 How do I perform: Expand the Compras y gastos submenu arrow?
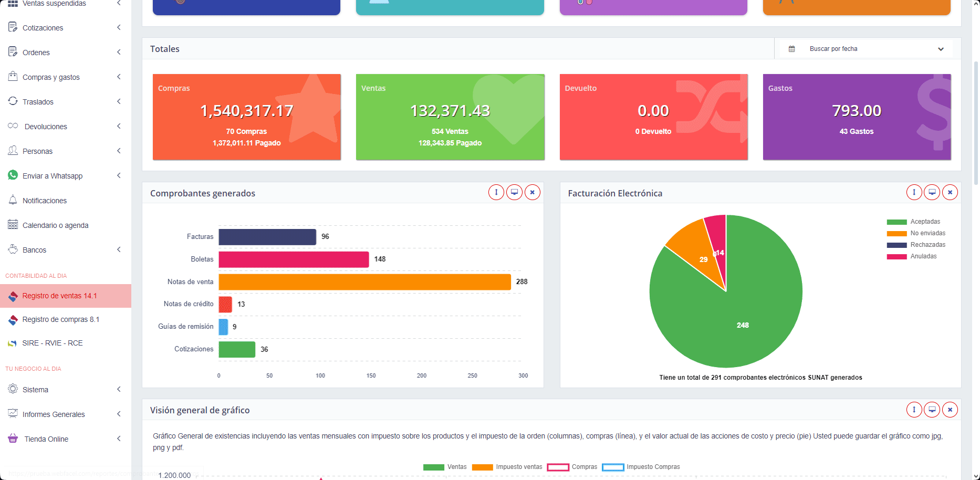point(119,77)
